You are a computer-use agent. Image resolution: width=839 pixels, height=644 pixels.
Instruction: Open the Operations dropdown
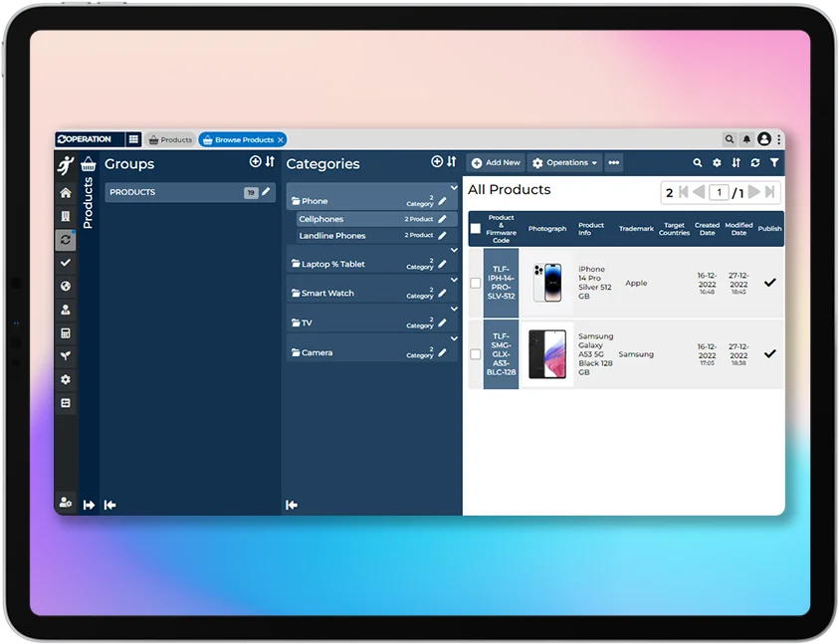click(564, 163)
